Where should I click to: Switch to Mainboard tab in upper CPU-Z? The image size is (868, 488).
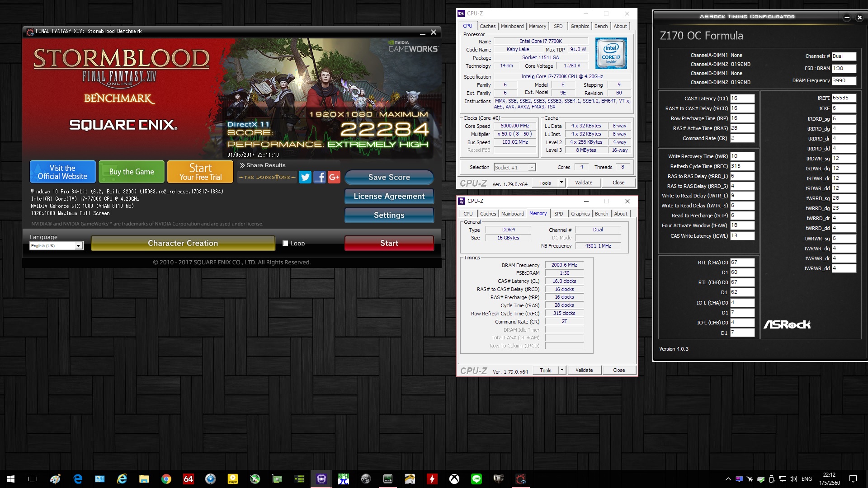(512, 26)
